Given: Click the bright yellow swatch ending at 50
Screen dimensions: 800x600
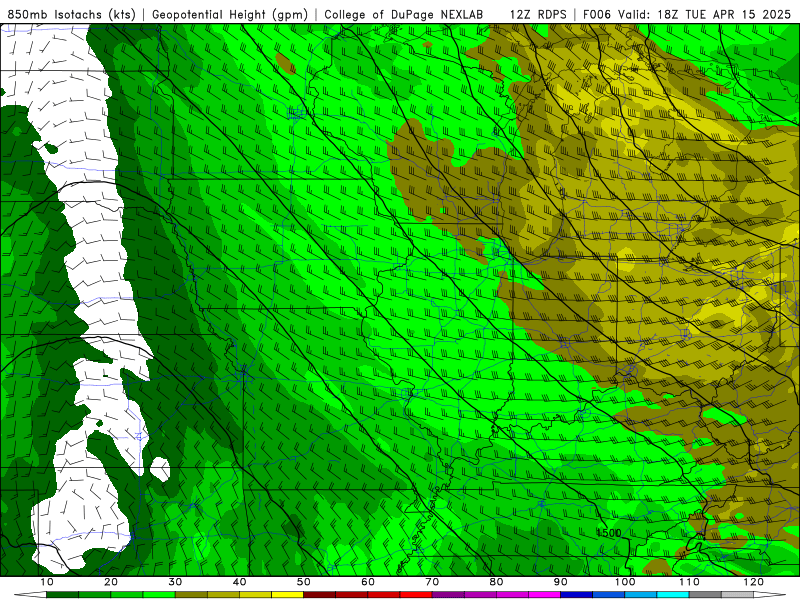Looking at the screenshot, I should pyautogui.click(x=287, y=595).
